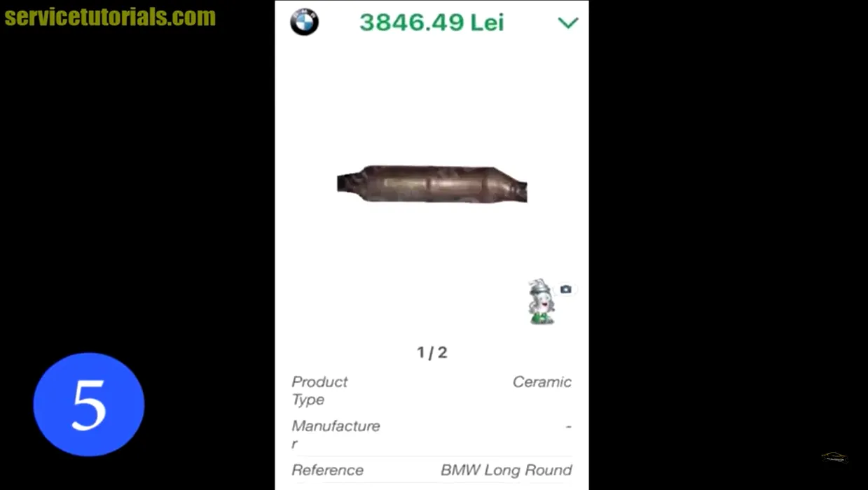The width and height of the screenshot is (868, 490).
Task: Open the catalytic converter photo
Action: point(432,184)
